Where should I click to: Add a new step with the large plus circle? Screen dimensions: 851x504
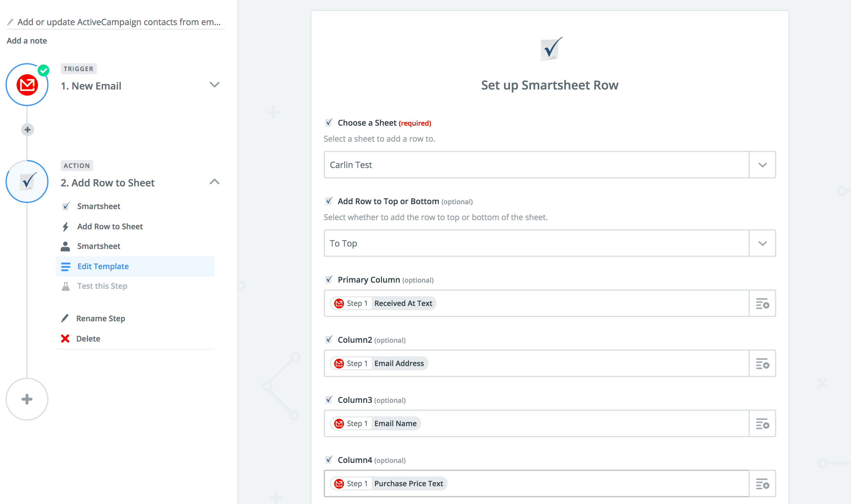coord(27,399)
